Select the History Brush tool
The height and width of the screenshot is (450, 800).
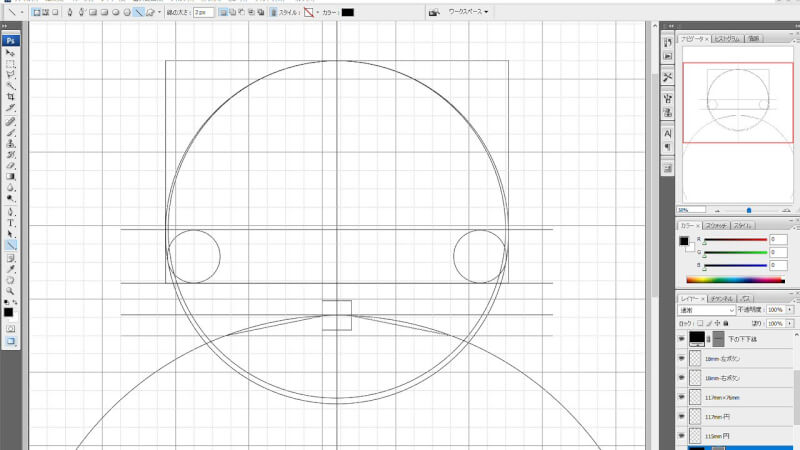tap(10, 155)
